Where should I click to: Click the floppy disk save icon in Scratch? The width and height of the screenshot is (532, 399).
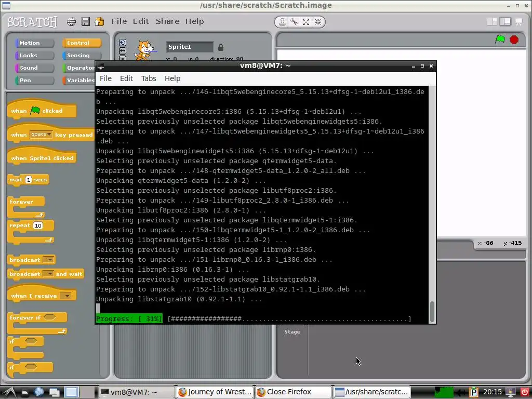86,22
